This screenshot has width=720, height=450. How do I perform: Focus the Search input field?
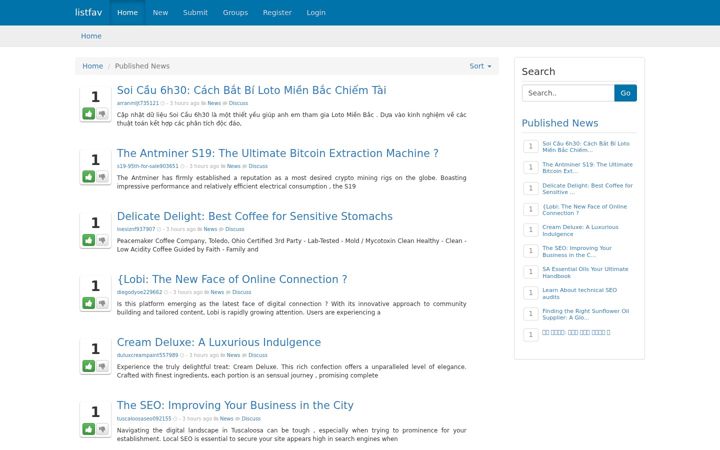(x=568, y=93)
